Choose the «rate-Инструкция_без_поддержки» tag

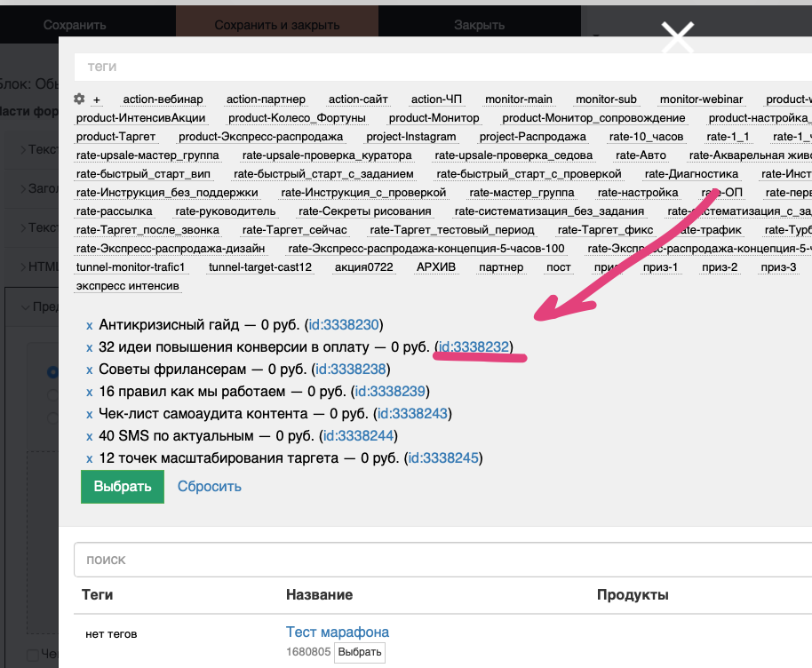tap(167, 193)
